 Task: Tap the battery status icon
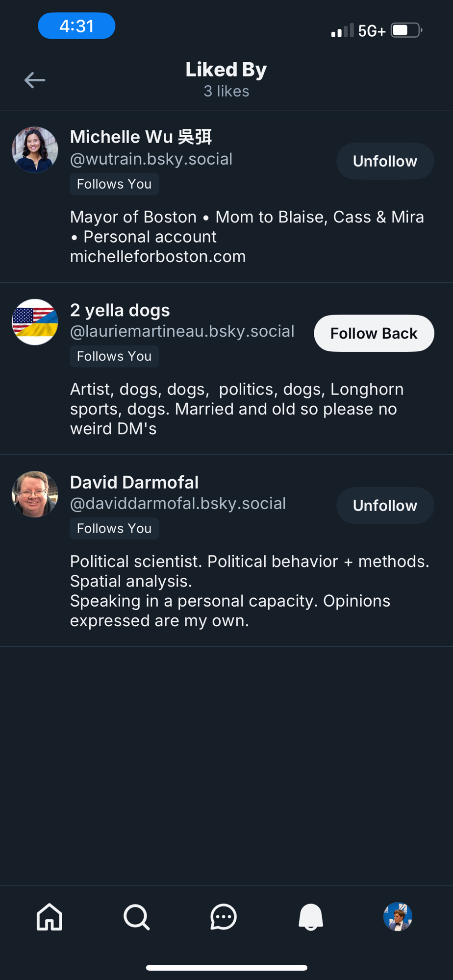[x=406, y=30]
